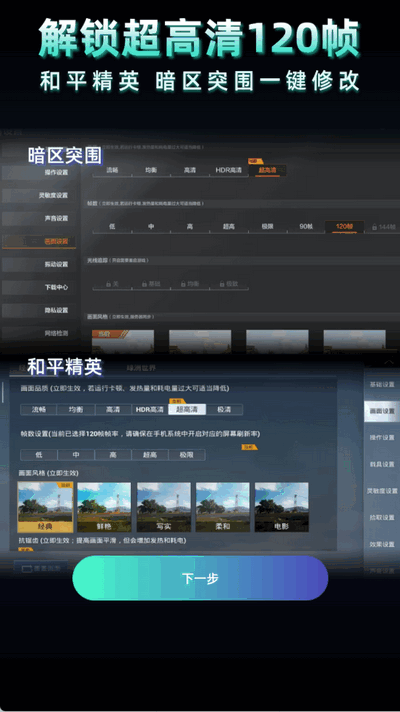Image resolution: width=400 pixels, height=712 pixels.
Task: Set 暗区突围 frame rate to 超高
Action: pos(228,226)
